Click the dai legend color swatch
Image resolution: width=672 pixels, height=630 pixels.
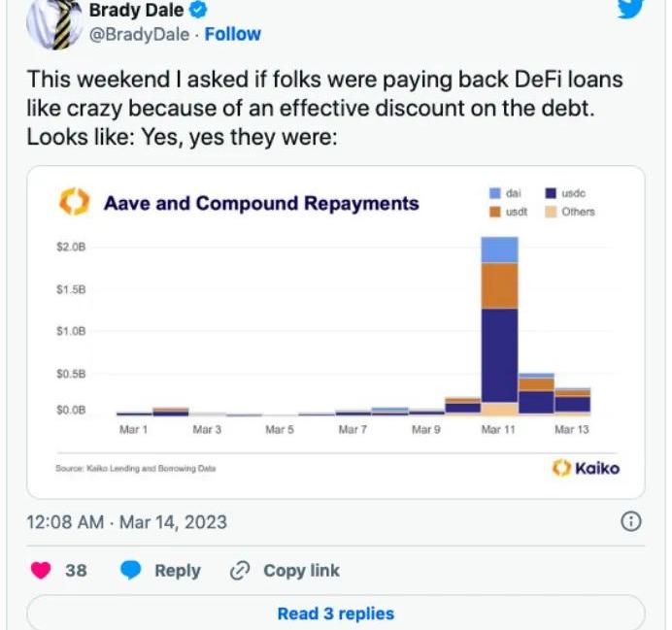pyautogui.click(x=495, y=194)
